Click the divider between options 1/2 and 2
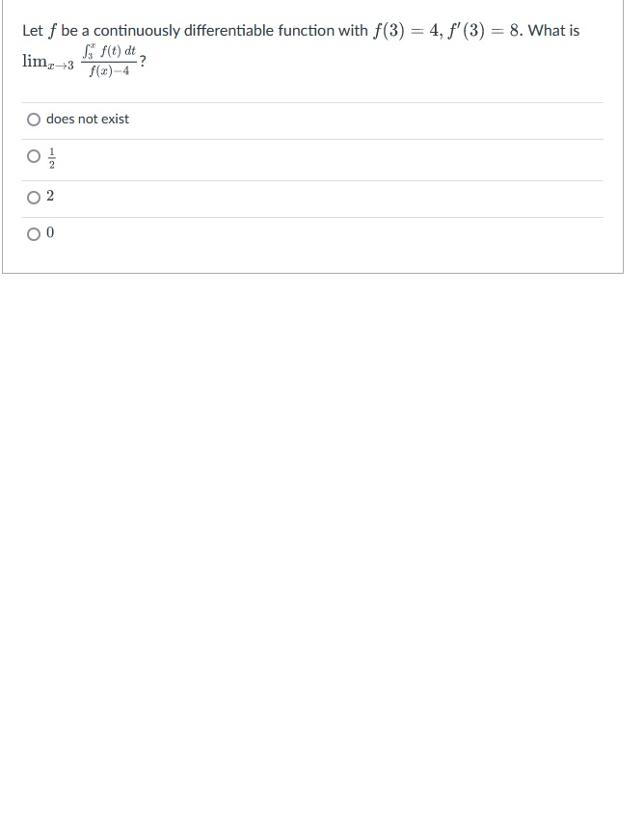644x830 pixels. [312, 178]
